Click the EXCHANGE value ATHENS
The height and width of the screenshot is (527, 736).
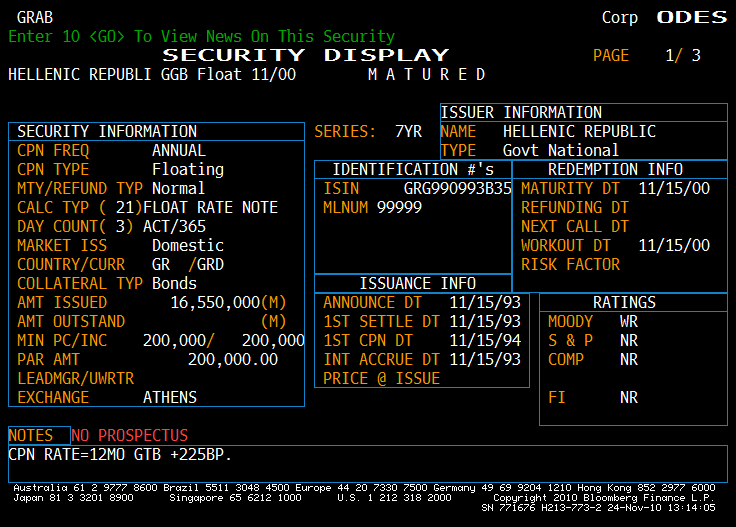(x=170, y=397)
